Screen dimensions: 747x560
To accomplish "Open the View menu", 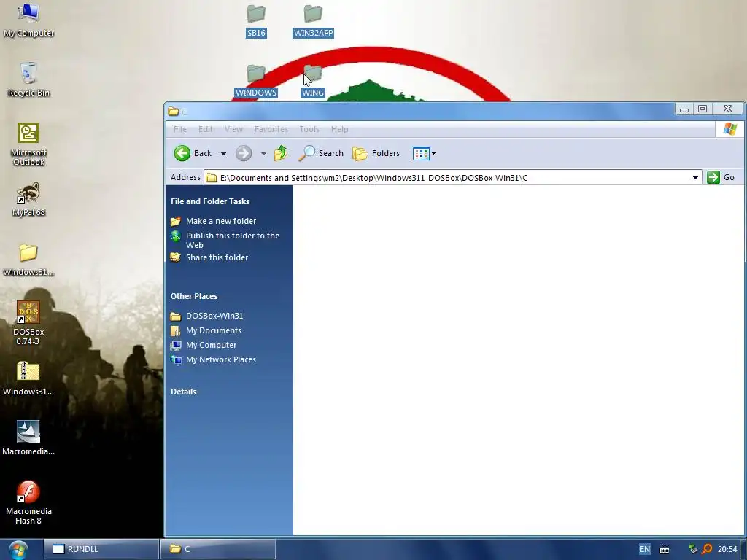I will (x=234, y=129).
